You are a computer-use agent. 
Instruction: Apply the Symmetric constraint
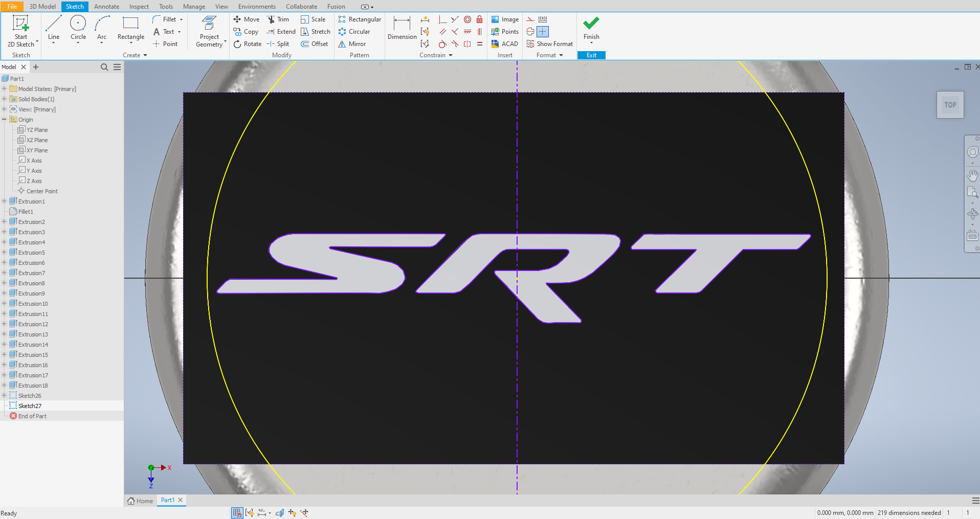coord(467,44)
